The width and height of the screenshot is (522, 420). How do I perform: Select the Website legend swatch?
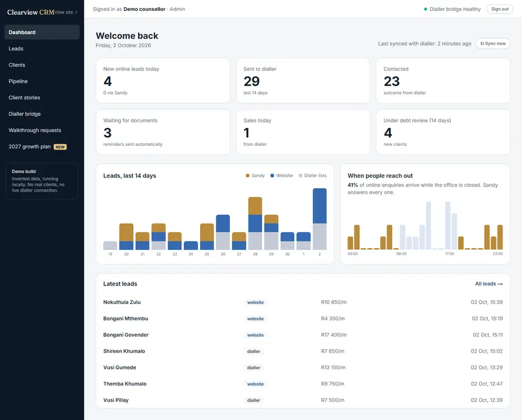coord(272,176)
